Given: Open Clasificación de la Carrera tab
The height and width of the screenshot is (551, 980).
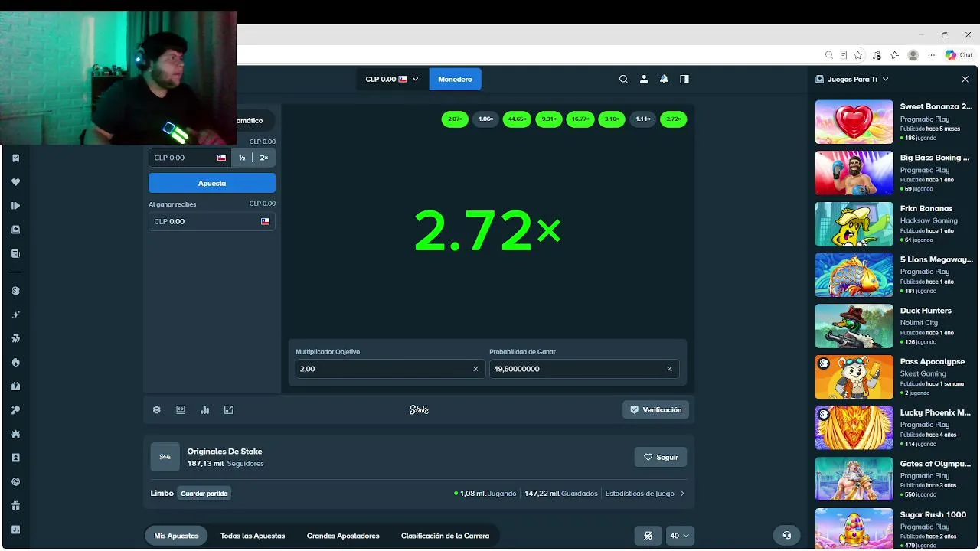Looking at the screenshot, I should tap(445, 536).
